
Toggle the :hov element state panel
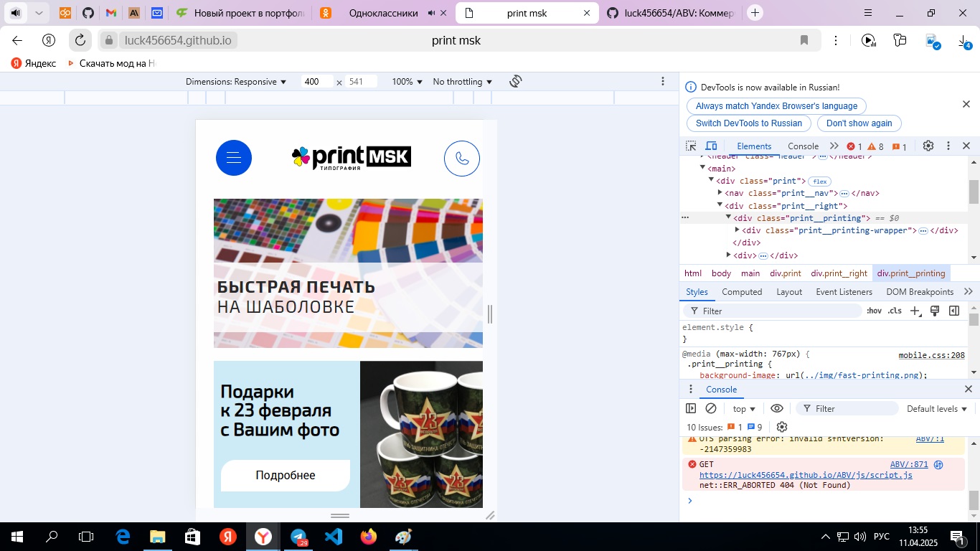coord(874,311)
